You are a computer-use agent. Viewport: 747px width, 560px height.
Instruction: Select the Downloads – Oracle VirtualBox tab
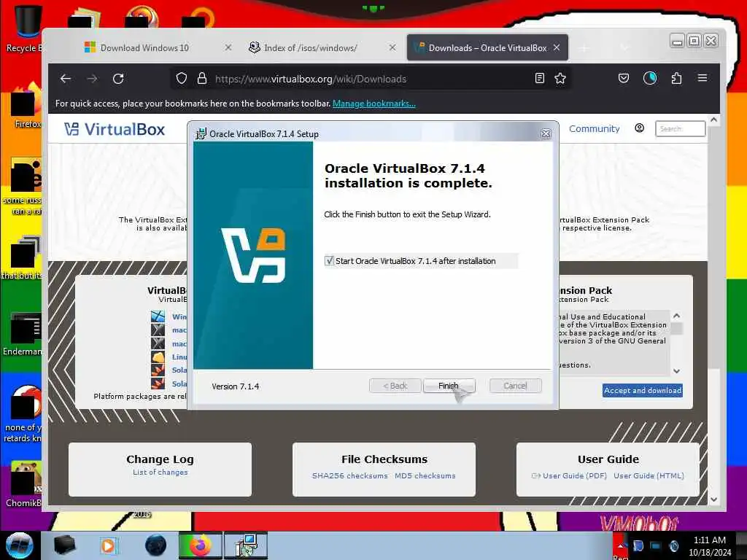click(487, 47)
